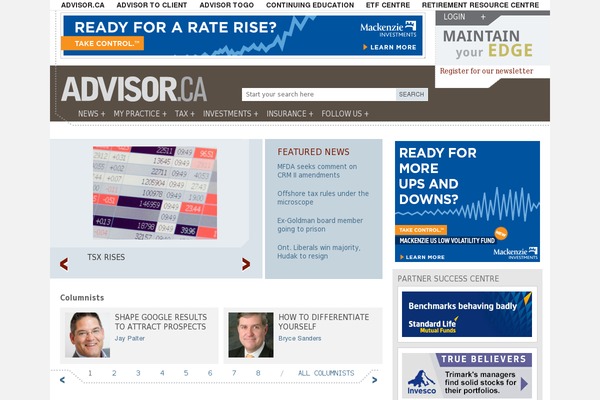The image size is (600, 400).
Task: Expand the INSURANCE + menu
Action: [290, 114]
